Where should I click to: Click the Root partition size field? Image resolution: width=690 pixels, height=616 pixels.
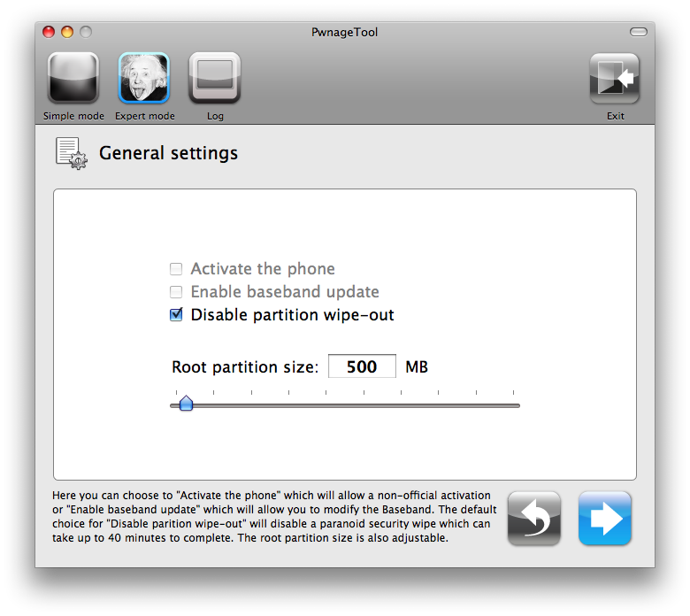point(362,366)
